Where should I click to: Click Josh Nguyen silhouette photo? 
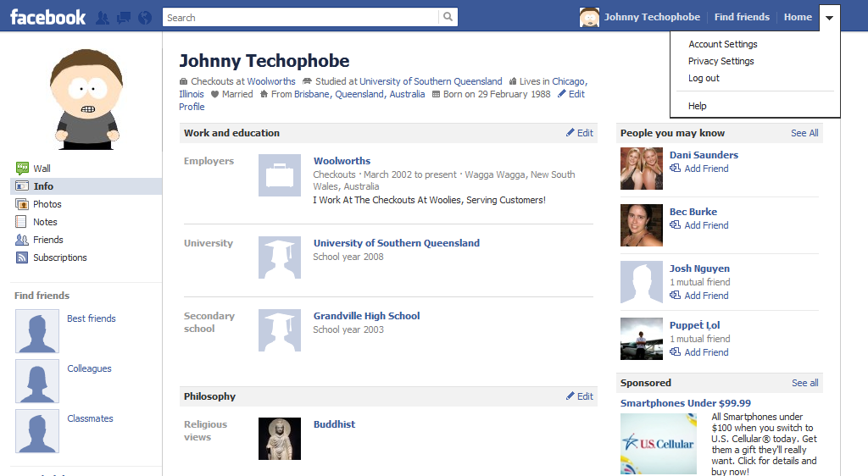point(642,282)
